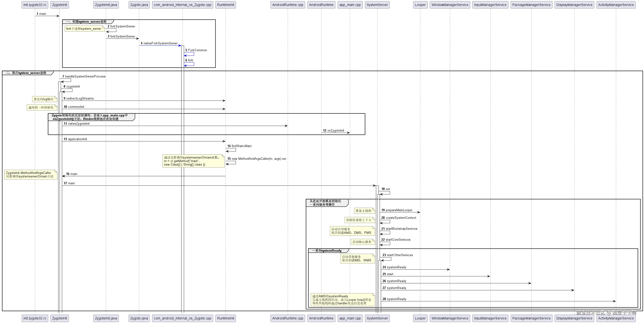
Task: Click the top PackageManagerService participant box
Action: pos(531,5)
